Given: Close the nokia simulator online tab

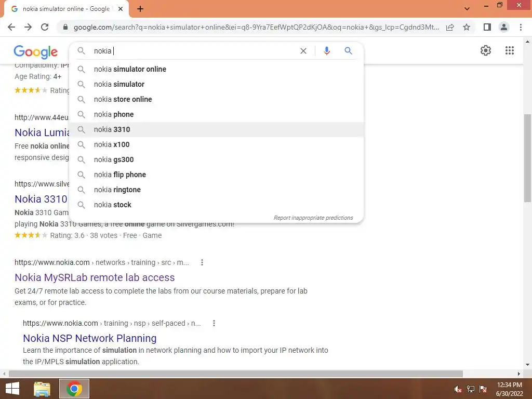Looking at the screenshot, I should [x=121, y=9].
